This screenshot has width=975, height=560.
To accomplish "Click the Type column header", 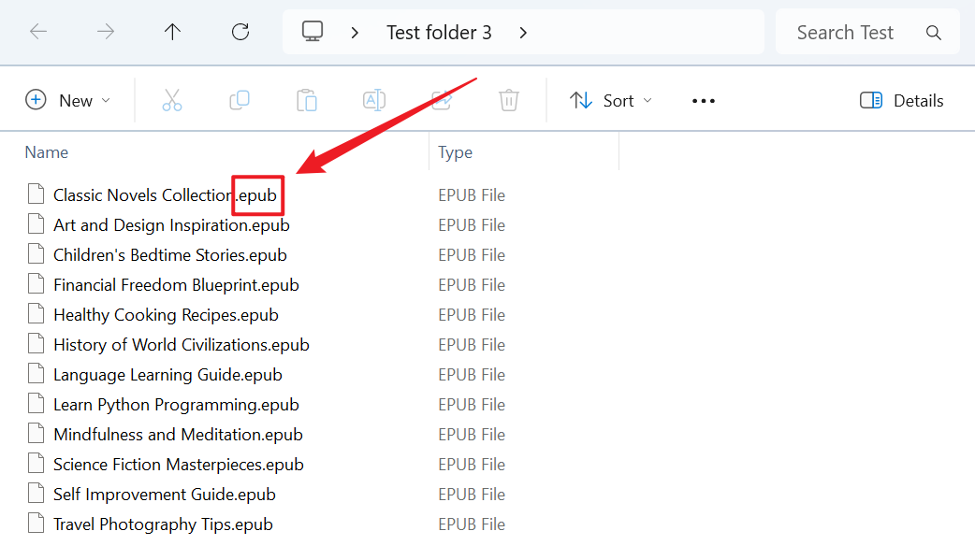I will 456,151.
